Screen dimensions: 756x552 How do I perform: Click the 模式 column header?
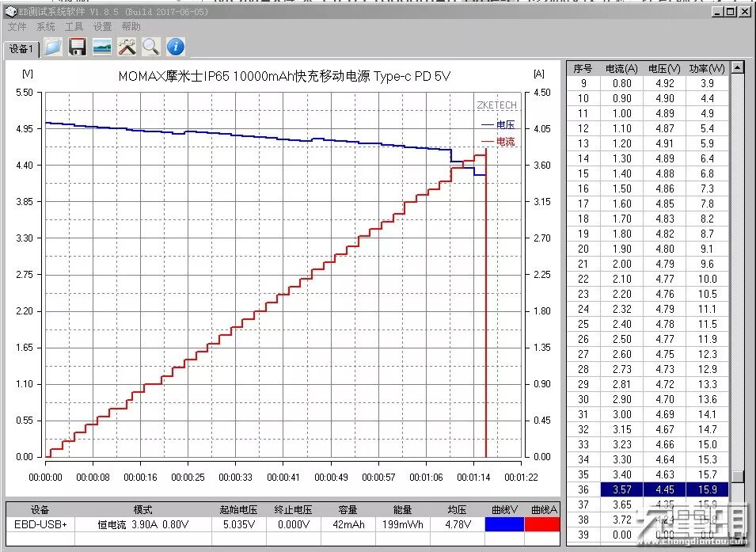[x=142, y=509]
